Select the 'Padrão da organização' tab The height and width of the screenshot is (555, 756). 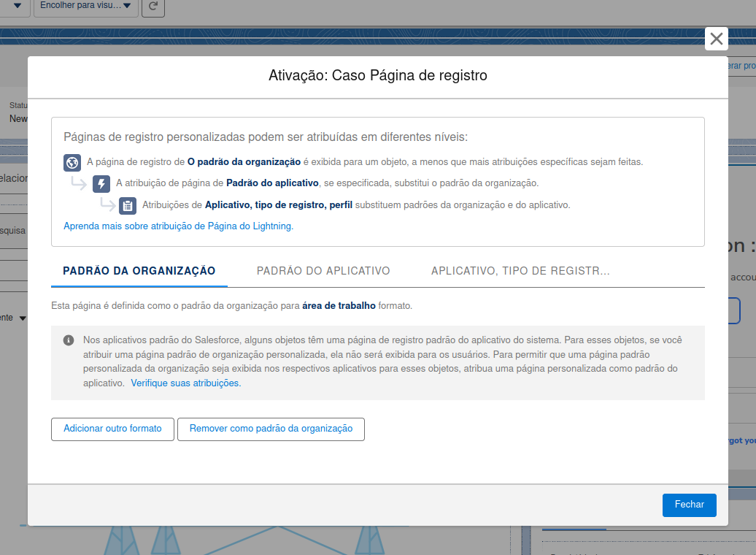139,271
